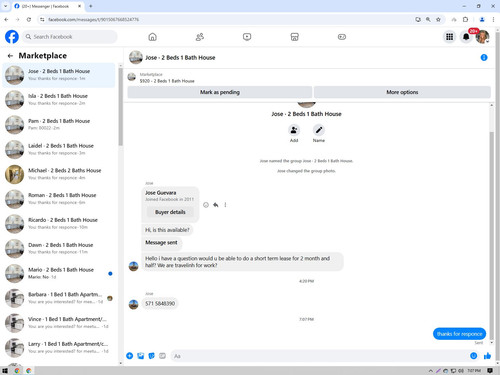500x375 pixels.
Task: Open the Gaming icon in top navigation
Action: 342,37
